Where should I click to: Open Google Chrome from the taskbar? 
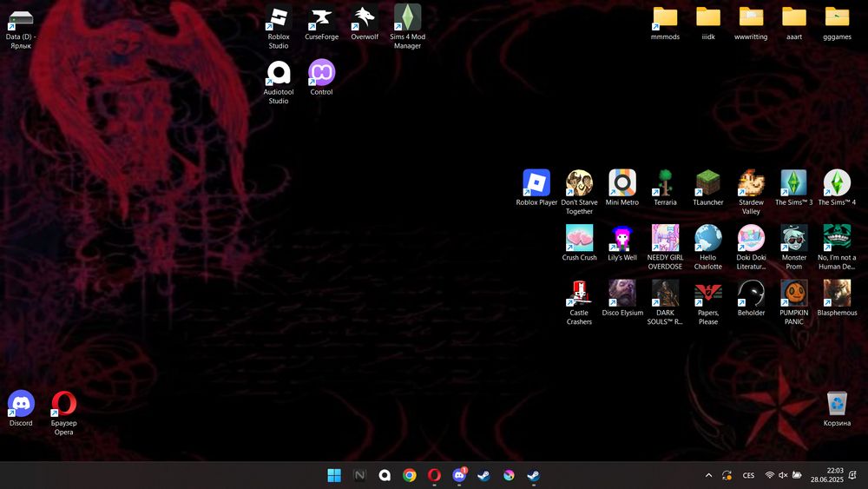point(410,475)
